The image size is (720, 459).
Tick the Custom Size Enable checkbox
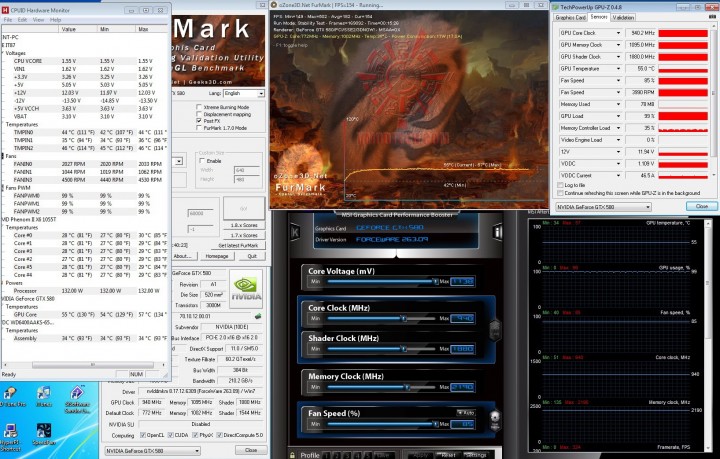[x=202, y=161]
